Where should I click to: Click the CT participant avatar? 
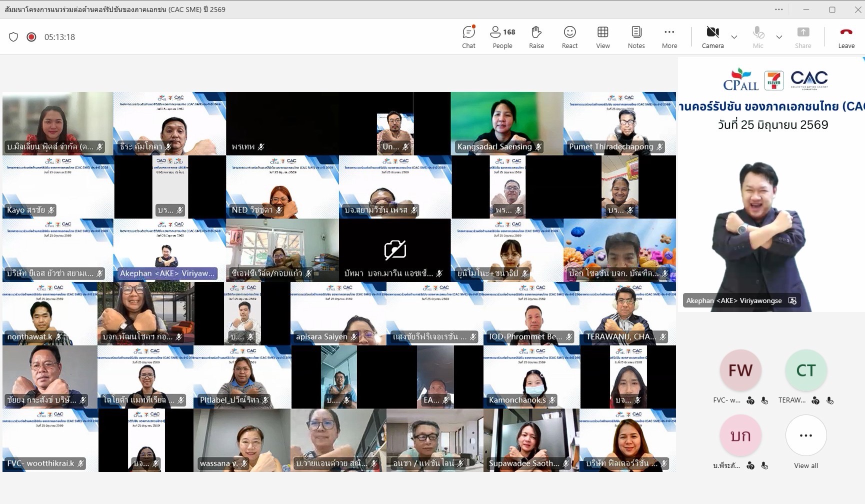pos(806,370)
